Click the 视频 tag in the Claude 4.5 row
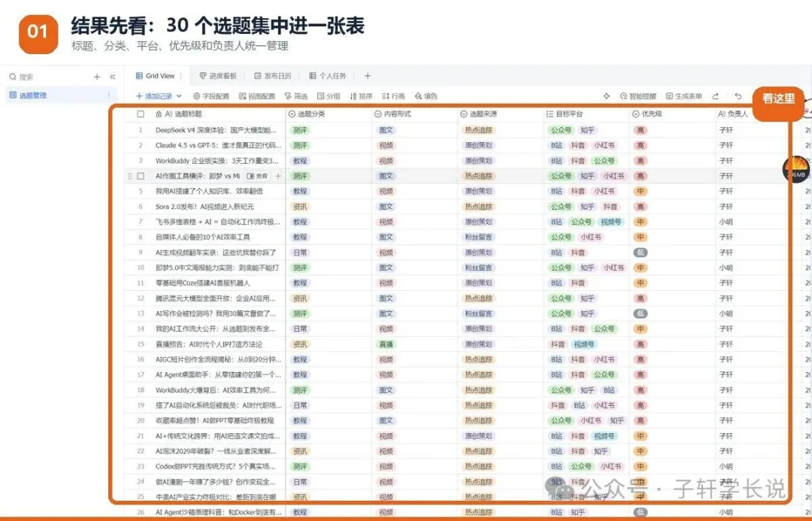 click(x=386, y=146)
